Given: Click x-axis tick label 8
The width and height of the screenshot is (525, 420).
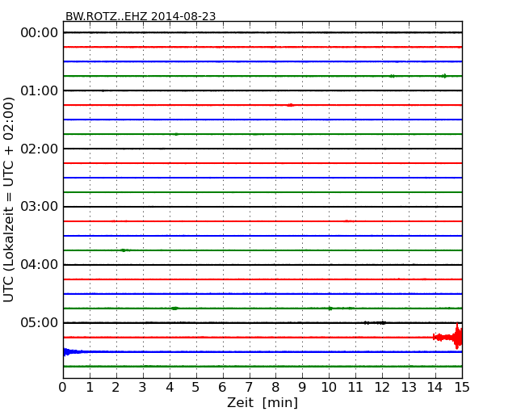Looking at the screenshot, I should pyautogui.click(x=275, y=388).
